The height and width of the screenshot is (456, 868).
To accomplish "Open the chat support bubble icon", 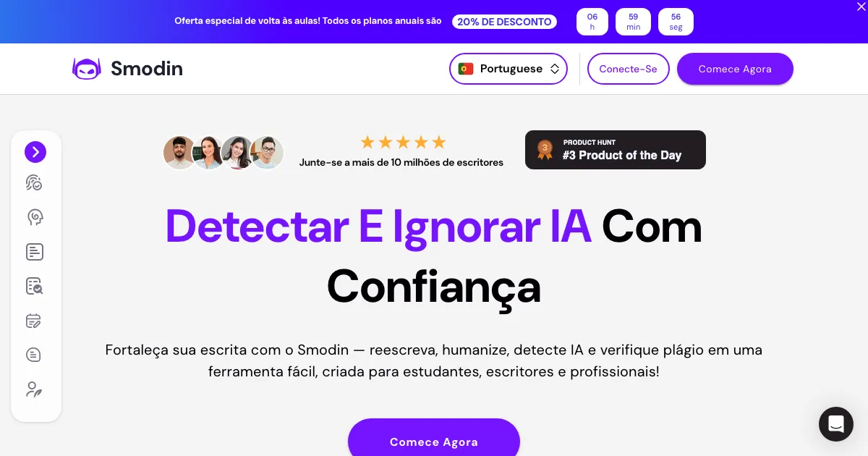I will point(836,424).
